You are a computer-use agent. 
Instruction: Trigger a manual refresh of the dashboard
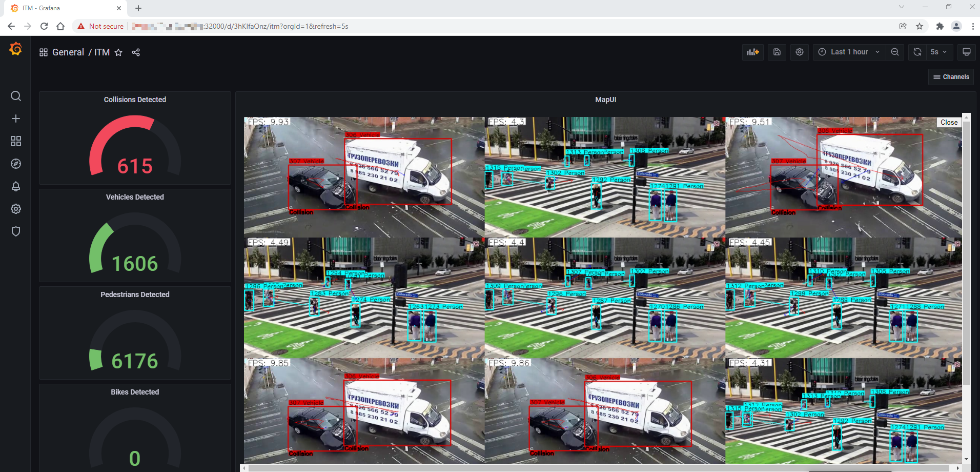[x=917, y=52]
